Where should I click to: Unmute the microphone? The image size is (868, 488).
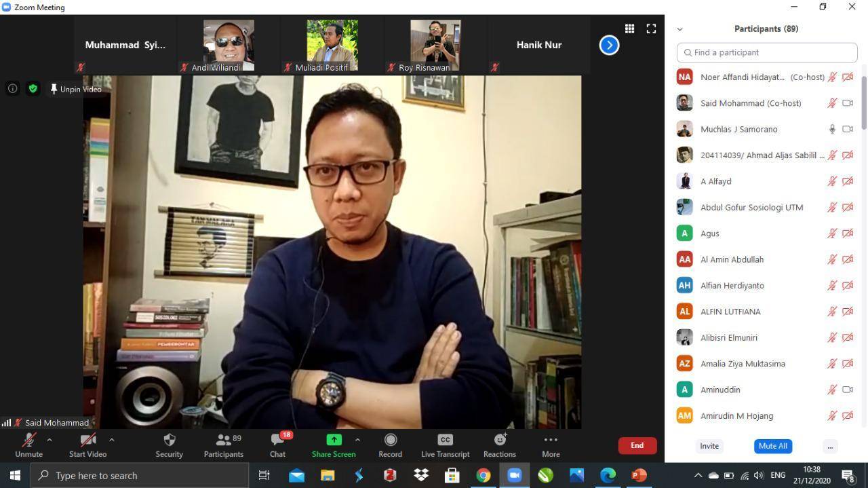click(28, 440)
